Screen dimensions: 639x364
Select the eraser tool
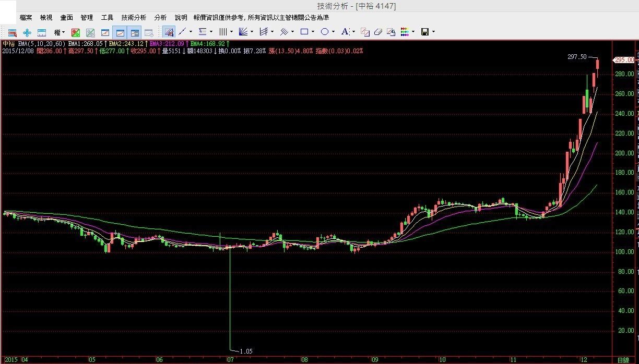378,32
